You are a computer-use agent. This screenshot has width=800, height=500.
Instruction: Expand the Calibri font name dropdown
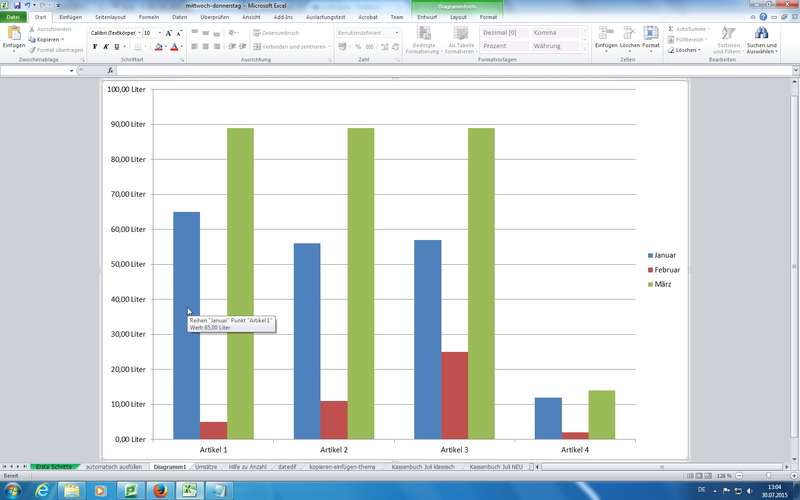(x=137, y=33)
